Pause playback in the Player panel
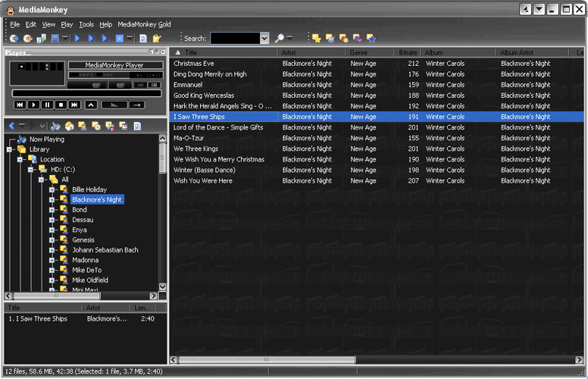 (47, 105)
